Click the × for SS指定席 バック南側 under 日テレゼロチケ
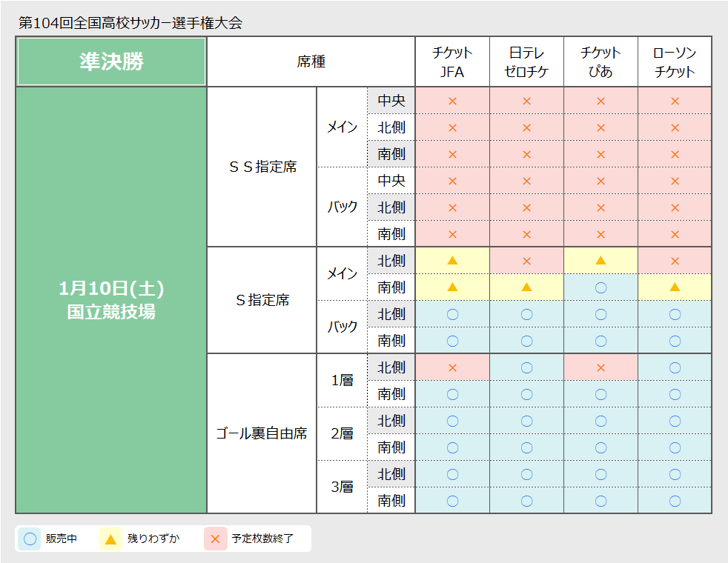 point(526,235)
